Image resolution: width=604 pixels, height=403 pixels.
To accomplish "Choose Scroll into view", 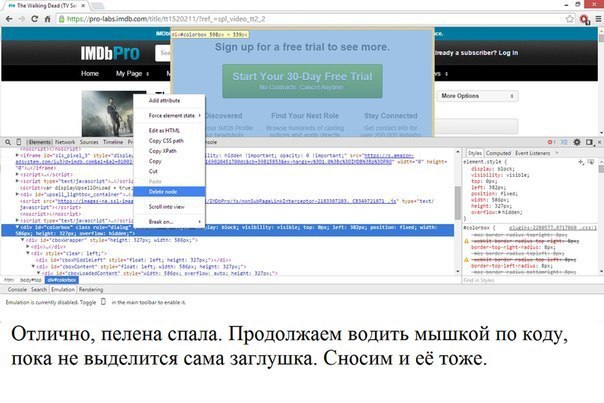I will click(x=169, y=207).
